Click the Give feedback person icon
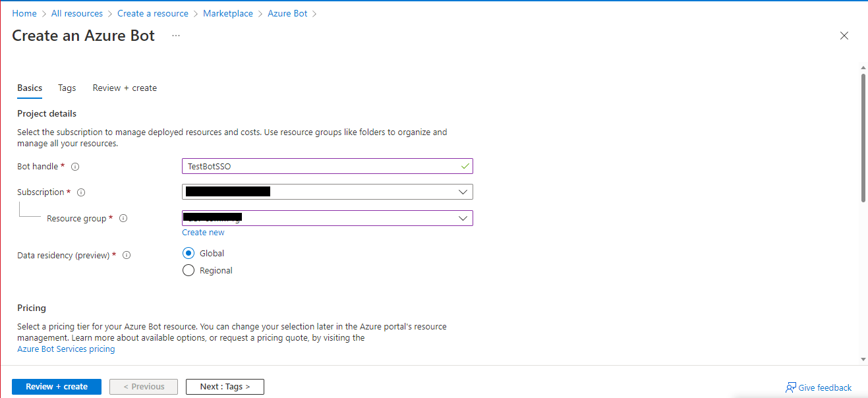 pyautogui.click(x=790, y=387)
